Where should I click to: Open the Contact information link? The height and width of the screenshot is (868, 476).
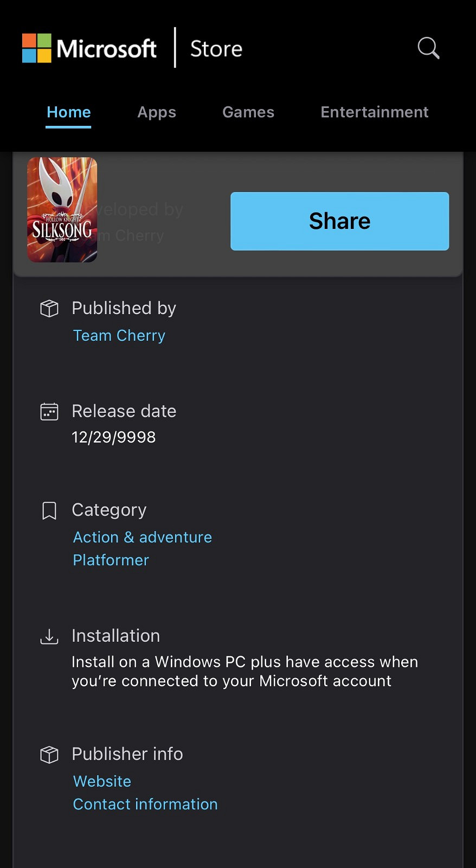tap(145, 804)
